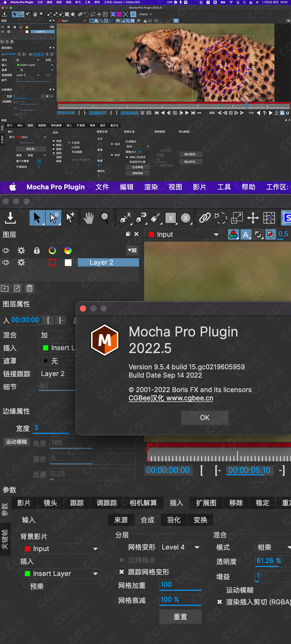The height and width of the screenshot is (644, 291).
Task: Select the ellipse X-Spline shape tool
Action: click(x=186, y=218)
